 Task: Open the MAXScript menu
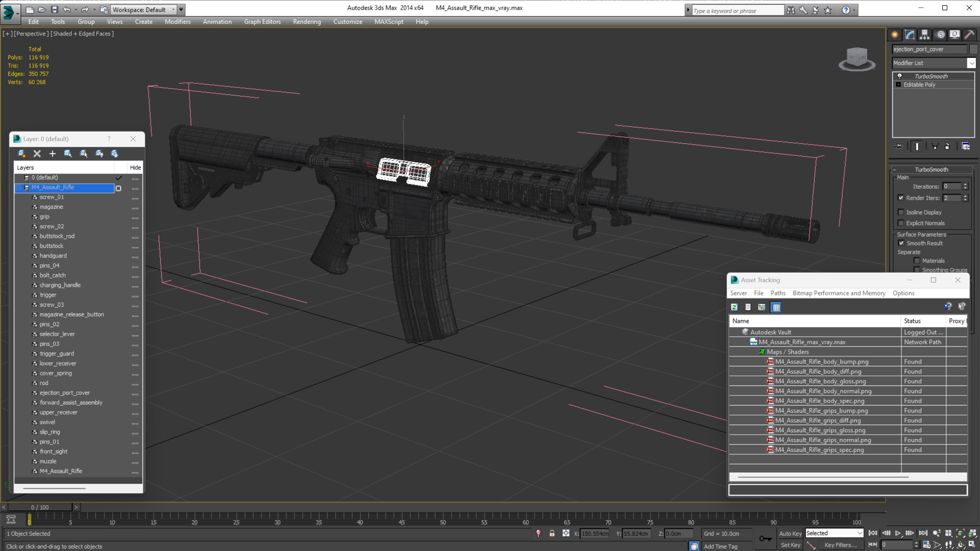(388, 22)
